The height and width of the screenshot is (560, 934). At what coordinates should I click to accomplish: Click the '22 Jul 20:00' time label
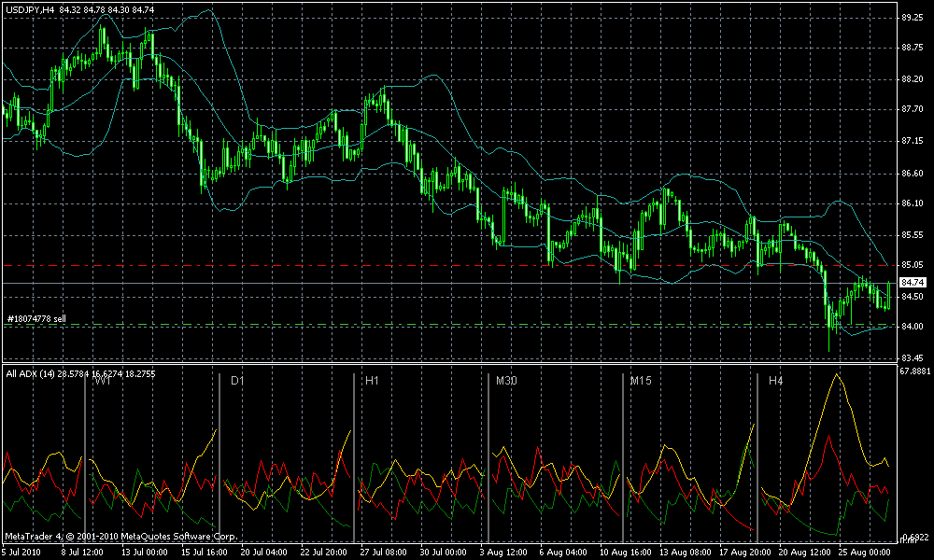324,552
